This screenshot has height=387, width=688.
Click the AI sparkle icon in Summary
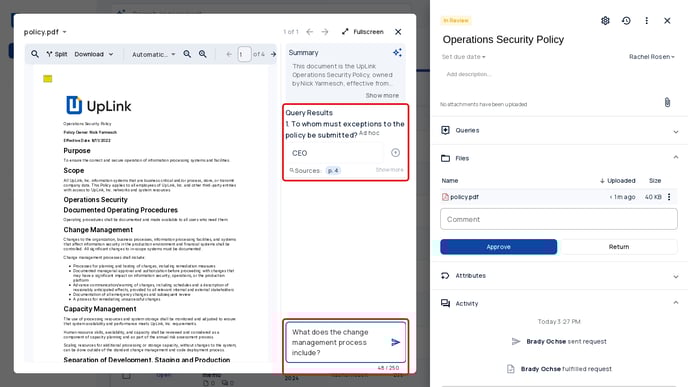pyautogui.click(x=397, y=53)
